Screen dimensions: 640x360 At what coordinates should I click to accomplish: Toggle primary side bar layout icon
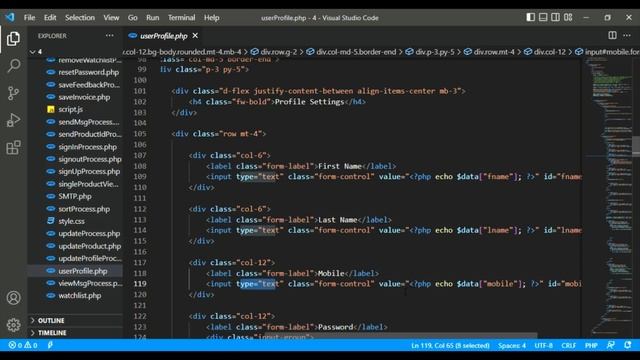click(530, 18)
